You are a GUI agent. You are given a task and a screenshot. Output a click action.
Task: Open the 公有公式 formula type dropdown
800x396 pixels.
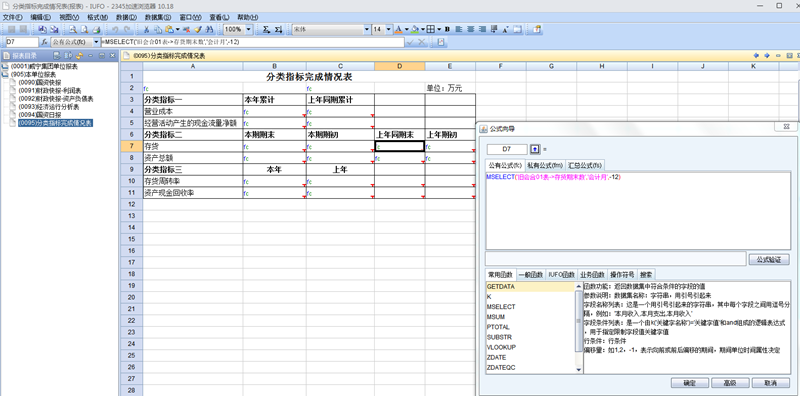click(96, 42)
